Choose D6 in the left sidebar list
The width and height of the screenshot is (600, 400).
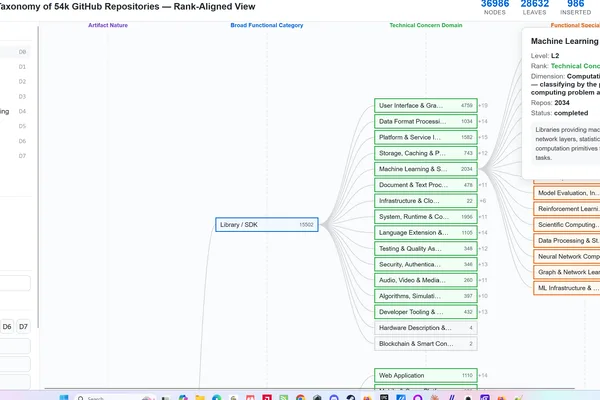[x=22, y=141]
